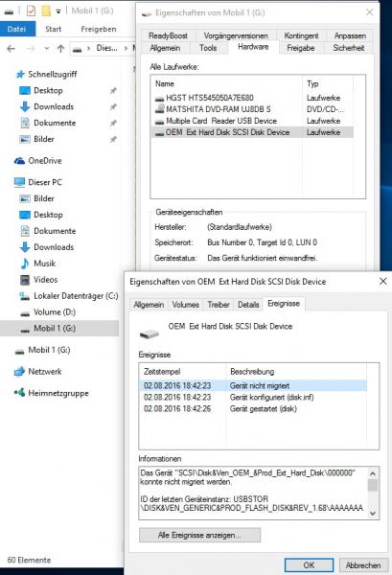
Task: Open the Allgemein tab in Mobil 1 properties
Action: pos(165,48)
